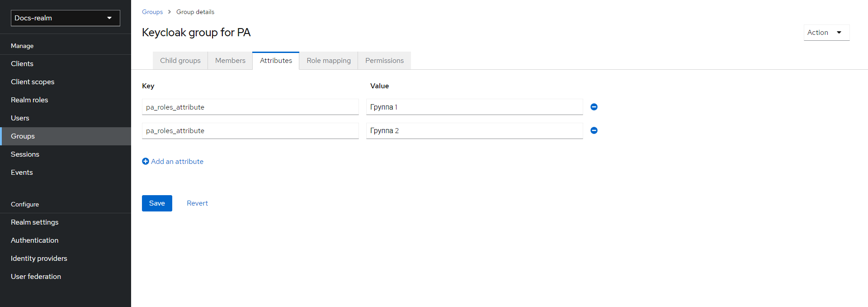Viewport: 868px width, 307px height.
Task: Click the Группа 2 value field
Action: coord(474,131)
